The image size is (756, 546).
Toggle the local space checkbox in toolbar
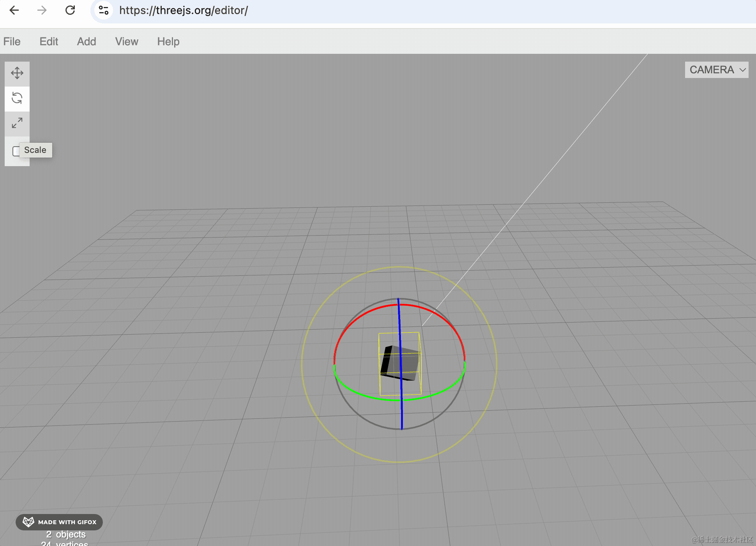click(x=16, y=151)
